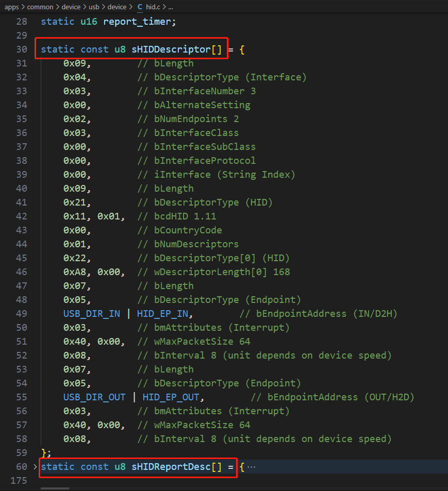Click the closing brace and semicolon on line 59
The height and width of the screenshot is (491, 448).
point(46,453)
